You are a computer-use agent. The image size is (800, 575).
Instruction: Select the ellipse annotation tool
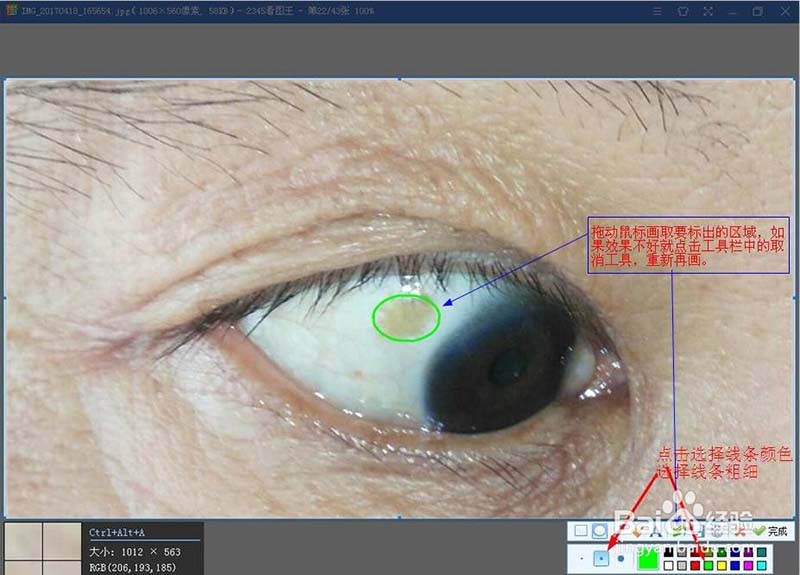[600, 531]
